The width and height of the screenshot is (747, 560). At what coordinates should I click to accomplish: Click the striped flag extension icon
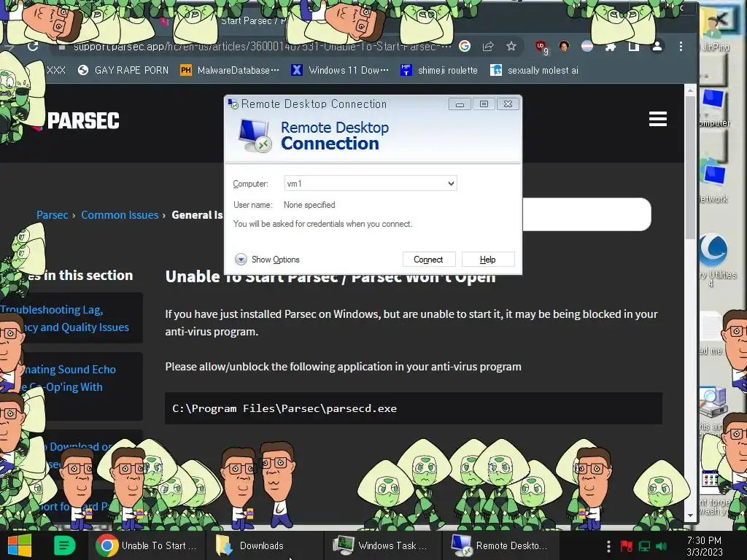pos(587,46)
